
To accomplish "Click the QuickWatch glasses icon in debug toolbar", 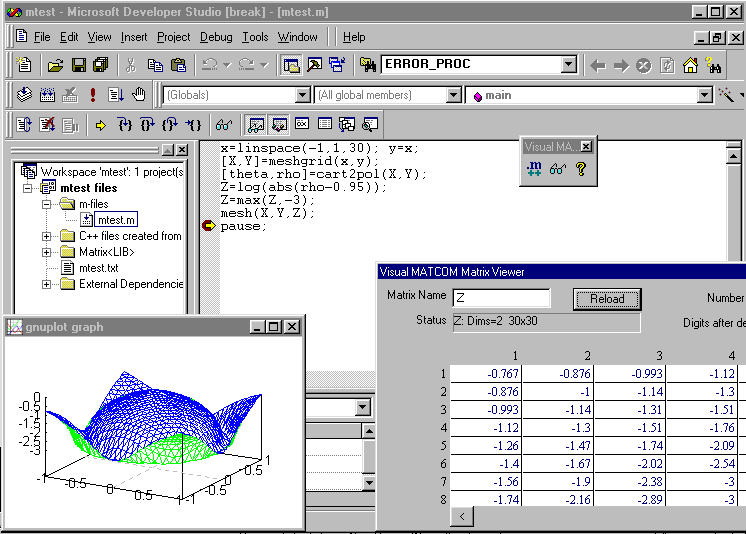I will pos(224,125).
